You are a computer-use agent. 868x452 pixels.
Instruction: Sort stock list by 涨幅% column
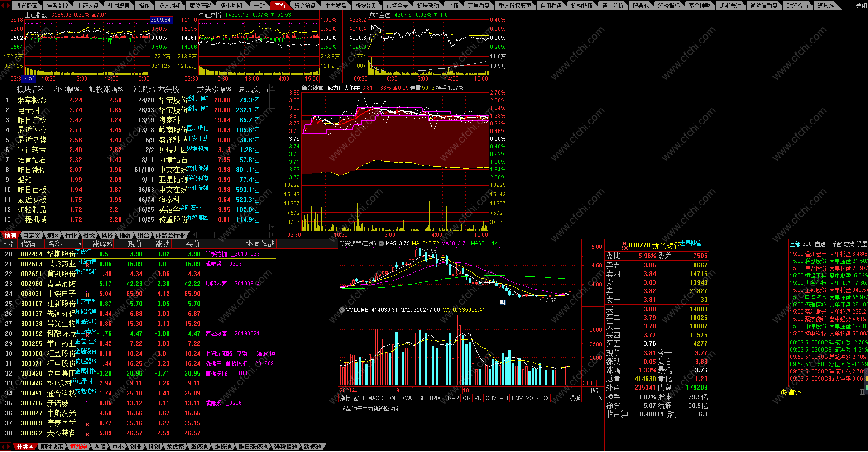102,244
